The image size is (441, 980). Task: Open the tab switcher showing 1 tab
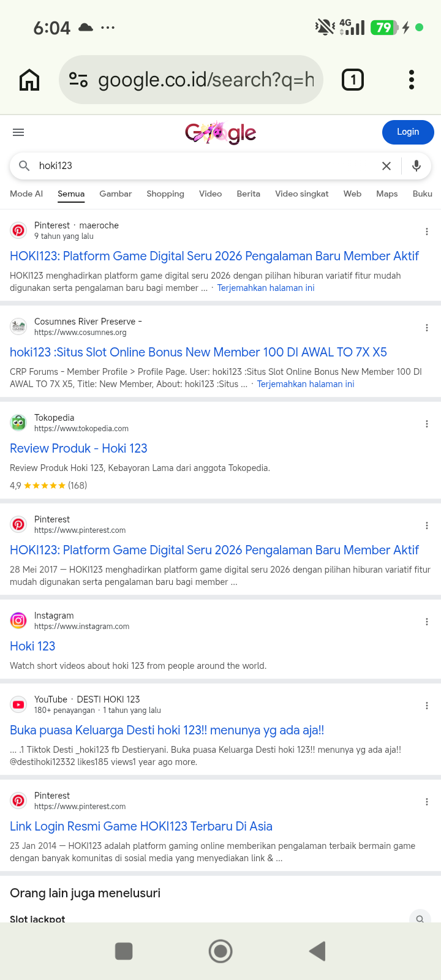click(352, 80)
